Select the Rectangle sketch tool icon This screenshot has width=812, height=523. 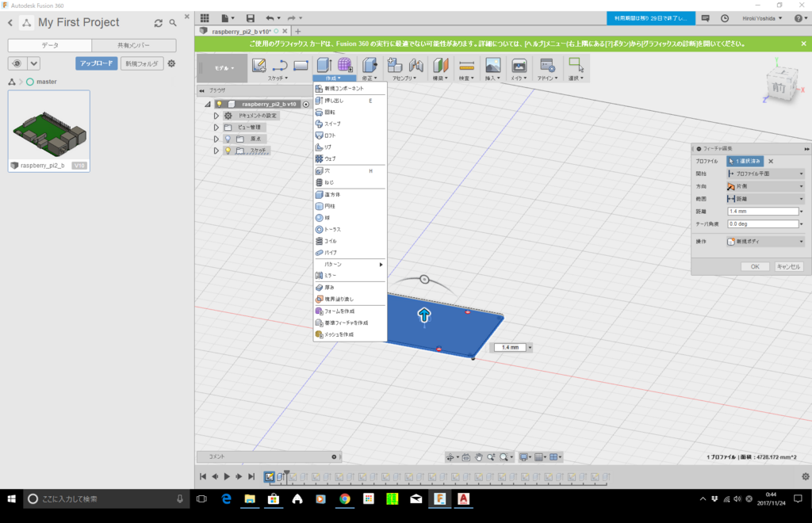coord(301,65)
